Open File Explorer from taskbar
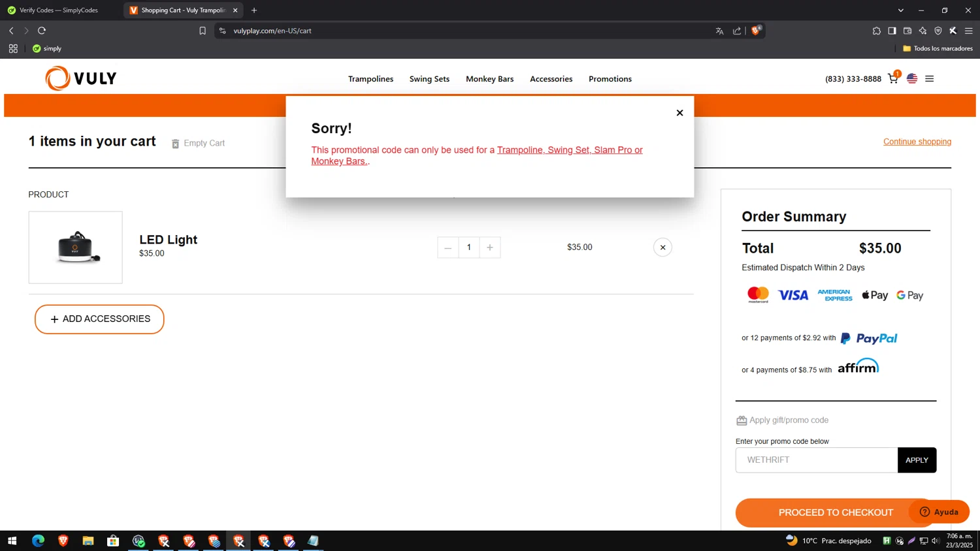The image size is (980, 551). click(x=88, y=541)
